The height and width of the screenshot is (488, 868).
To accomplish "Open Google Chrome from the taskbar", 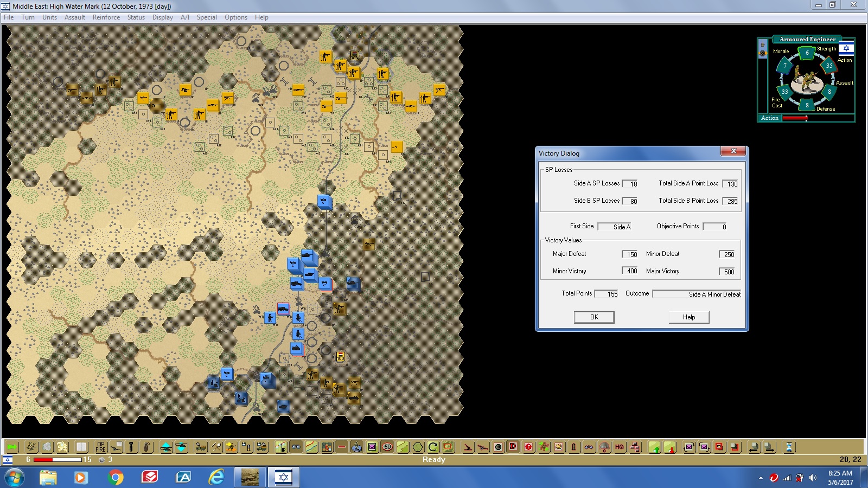I will pyautogui.click(x=116, y=478).
